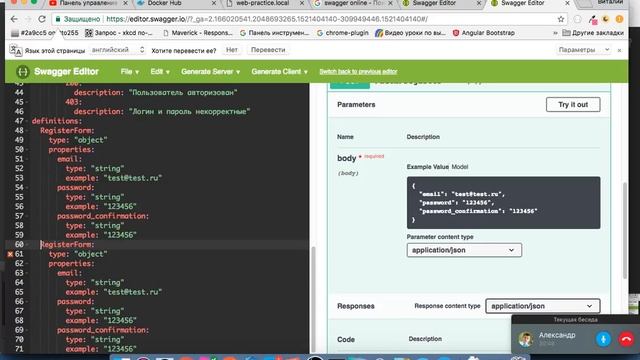Click the code editor vertical scrollbar
Screen dimensions: 640x360
(313, 300)
